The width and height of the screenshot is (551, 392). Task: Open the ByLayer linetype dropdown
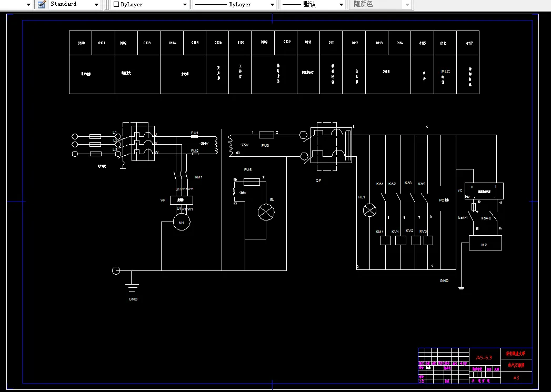(272, 5)
